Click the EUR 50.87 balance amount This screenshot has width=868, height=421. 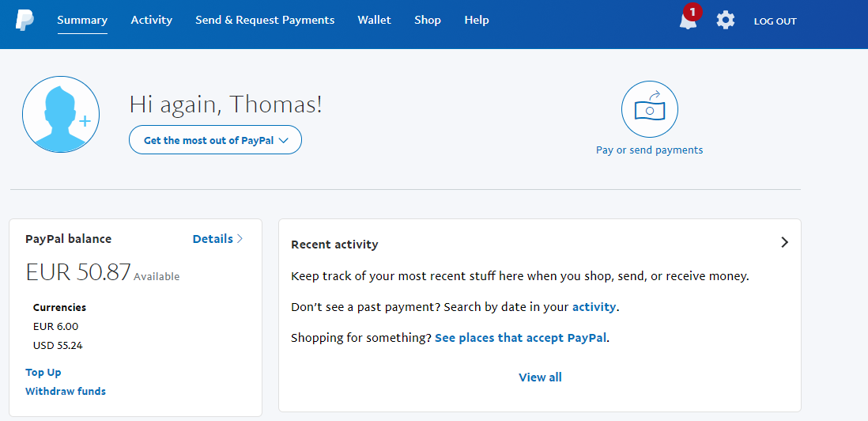click(x=78, y=272)
